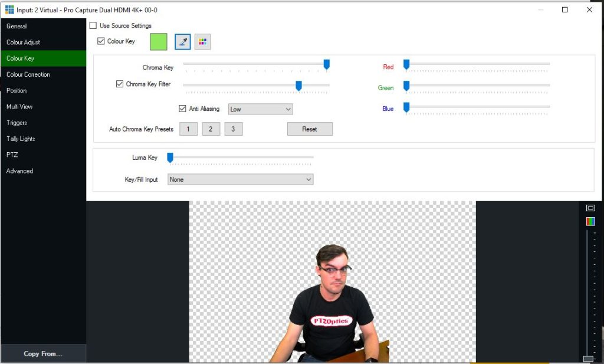Uncheck the Colour Key checkbox
The width and height of the screenshot is (604, 364).
coord(100,41)
